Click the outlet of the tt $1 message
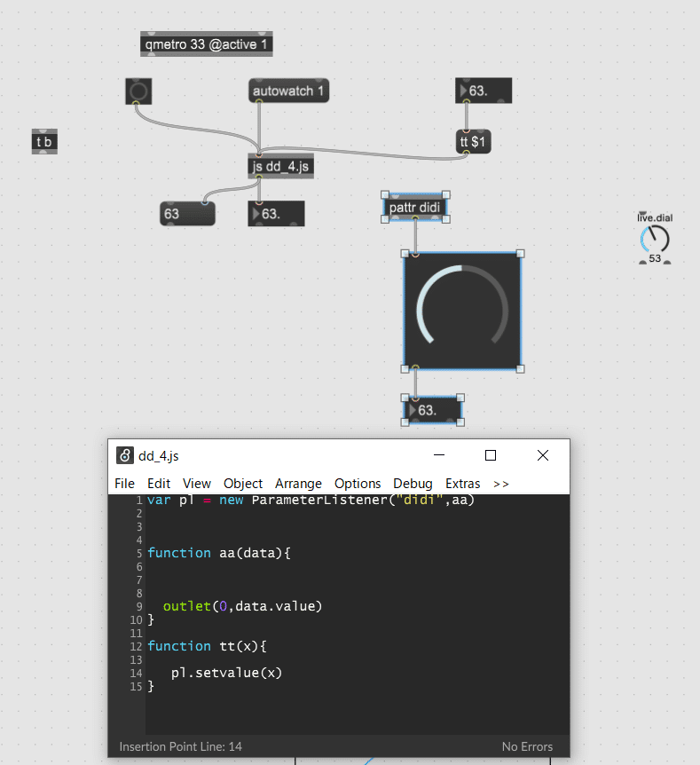This screenshot has width=700, height=765. (467, 153)
